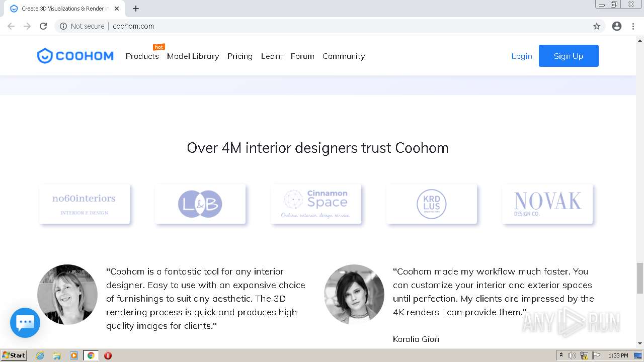The width and height of the screenshot is (644, 362).
Task: Open the Products menu
Action: point(142,56)
